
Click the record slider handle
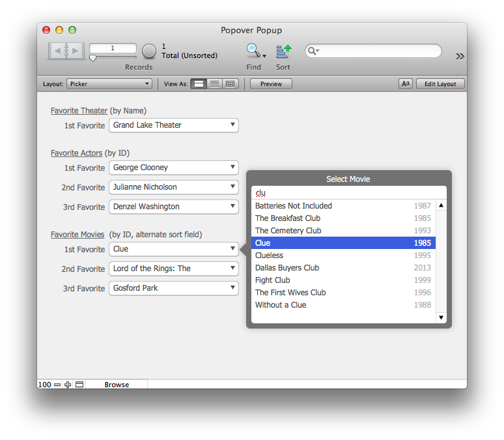tap(93, 58)
